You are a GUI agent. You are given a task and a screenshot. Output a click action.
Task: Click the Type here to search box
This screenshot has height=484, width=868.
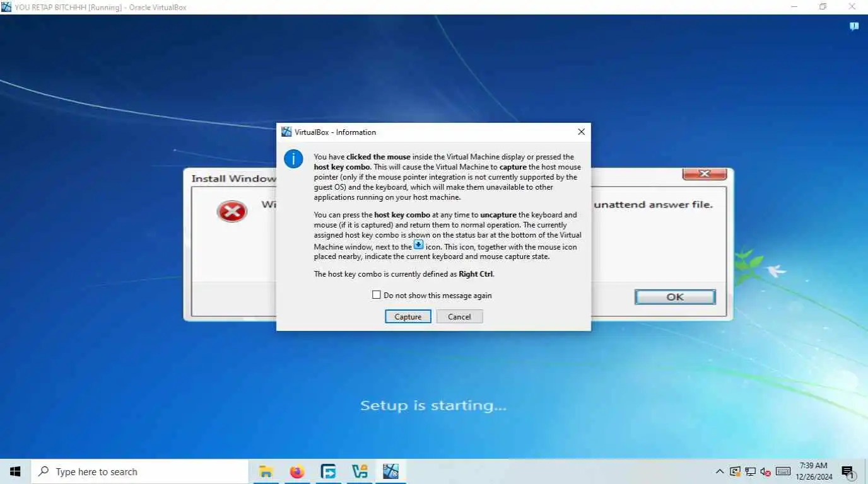pos(139,471)
